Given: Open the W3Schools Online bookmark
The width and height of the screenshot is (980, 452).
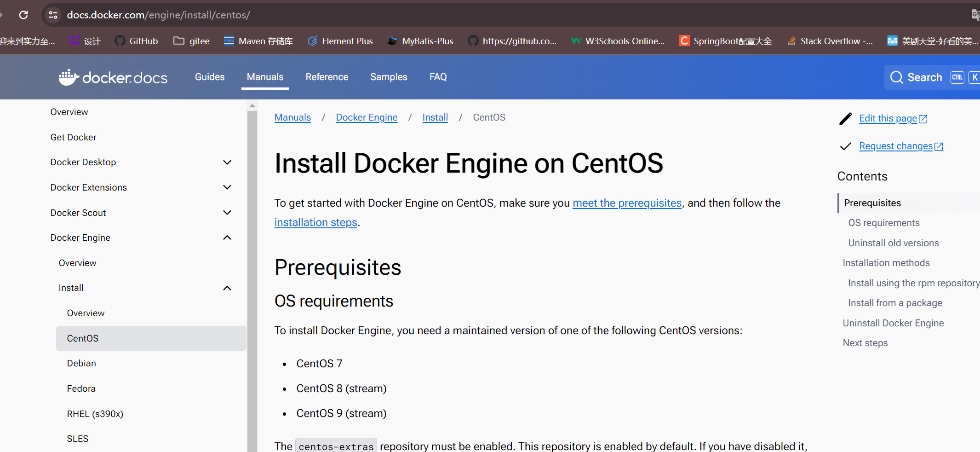Looking at the screenshot, I should [618, 41].
